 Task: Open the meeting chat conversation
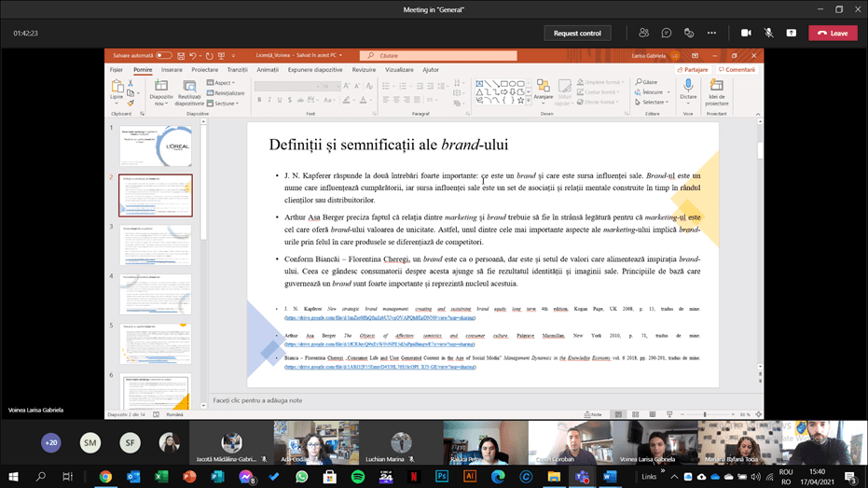(x=667, y=33)
